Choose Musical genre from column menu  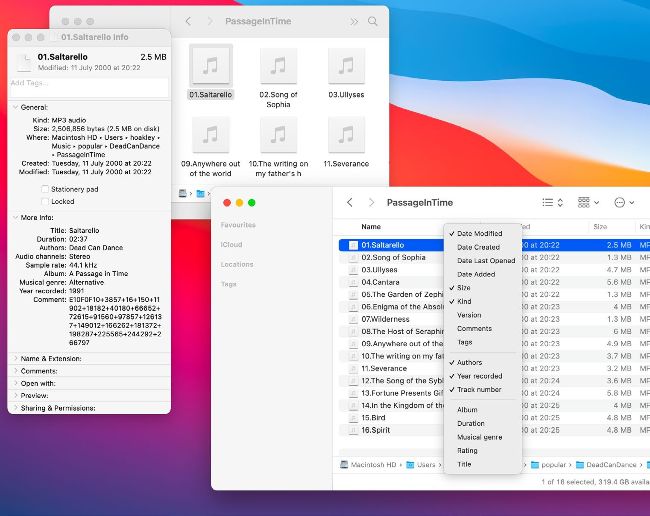click(x=479, y=437)
